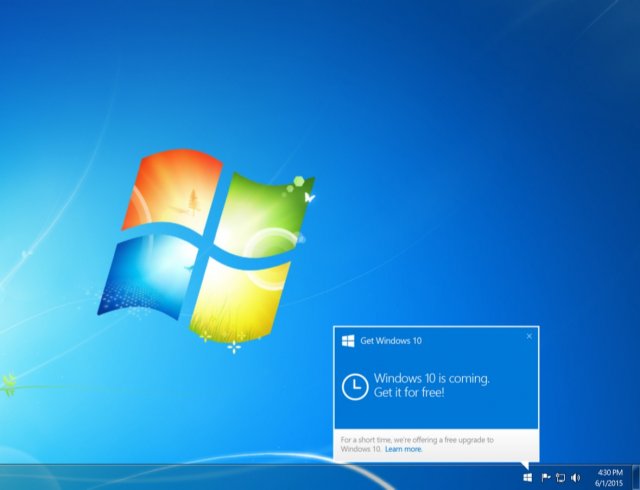This screenshot has width=640, height=490.
Task: Select the 'Get Windows 10' title text
Action: pyautogui.click(x=391, y=341)
